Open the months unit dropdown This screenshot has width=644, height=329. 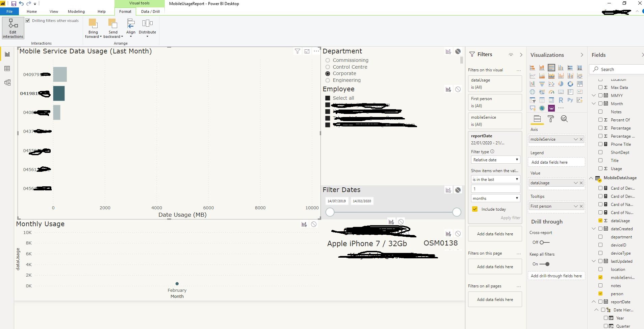495,198
